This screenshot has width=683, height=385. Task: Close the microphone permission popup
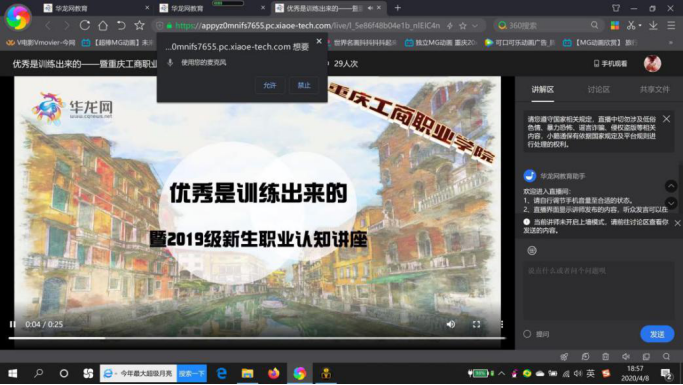tap(319, 41)
